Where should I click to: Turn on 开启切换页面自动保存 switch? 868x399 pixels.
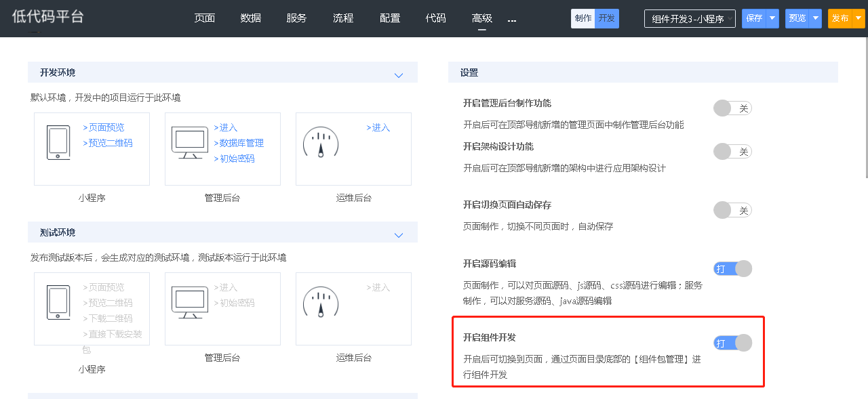click(x=732, y=210)
